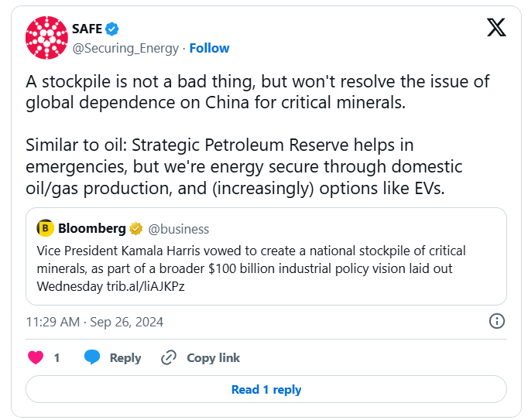This screenshot has width=528, height=420.
Task: Click the Bloomberg avatar in quoted post
Action: (x=45, y=228)
